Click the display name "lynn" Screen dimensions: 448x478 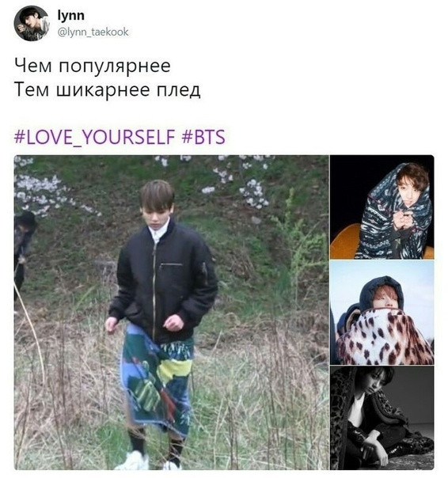click(x=70, y=15)
